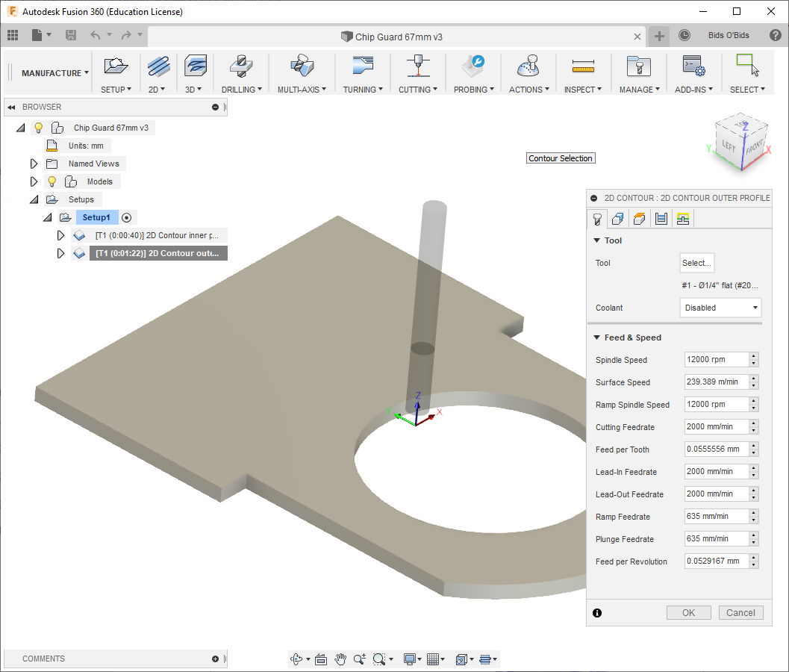Click the Inspect measure ruler icon
Image resolution: width=789 pixels, height=672 pixels.
tap(583, 66)
